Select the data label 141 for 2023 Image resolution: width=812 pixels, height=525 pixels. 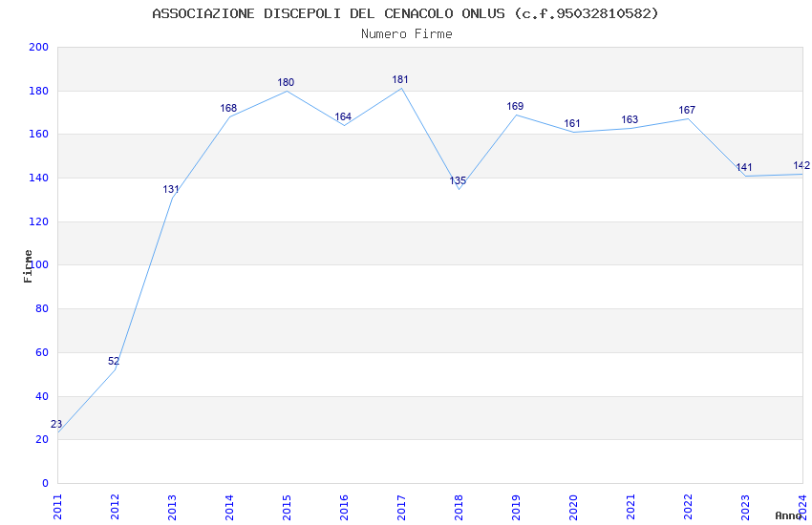coord(744,167)
